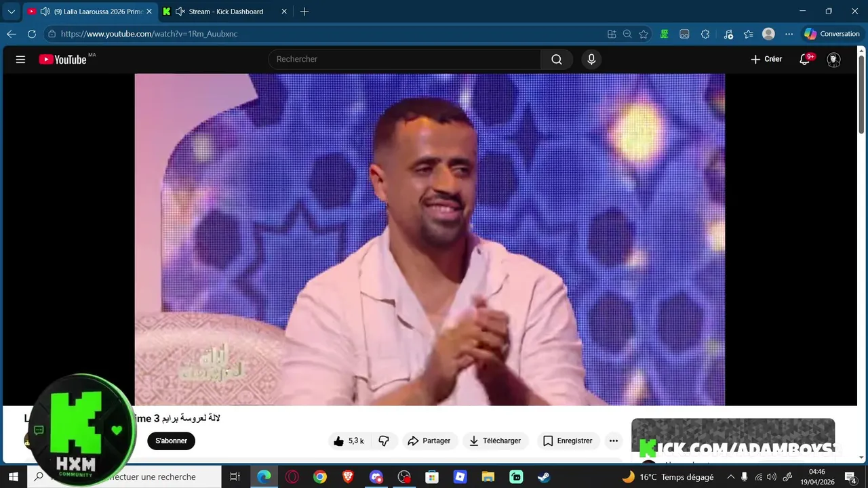Open the more actions three-dot menu
Viewport: 868px width, 488px height.
[614, 441]
